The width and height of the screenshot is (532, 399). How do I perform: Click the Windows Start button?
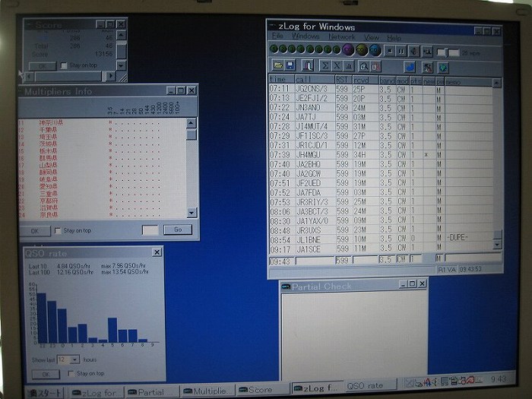(46, 393)
